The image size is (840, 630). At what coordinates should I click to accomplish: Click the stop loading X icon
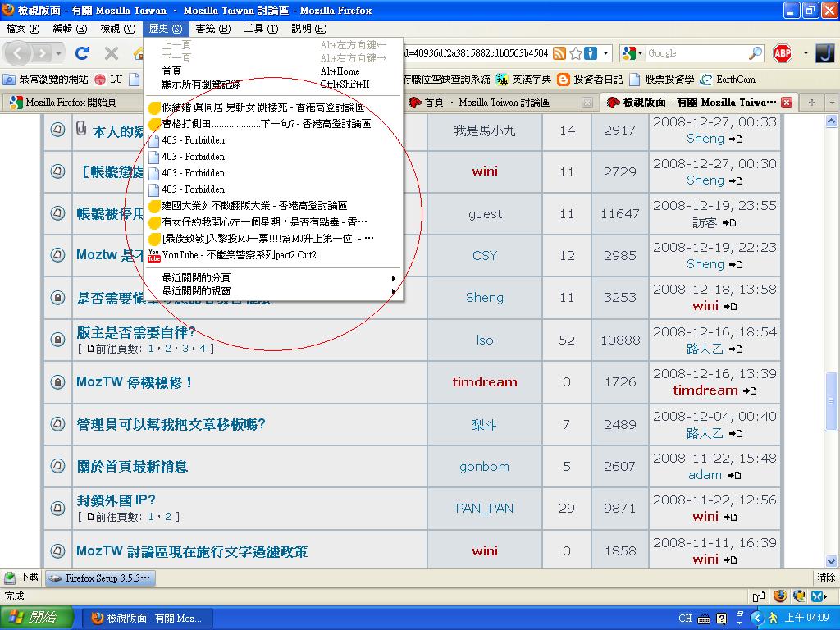click(112, 53)
